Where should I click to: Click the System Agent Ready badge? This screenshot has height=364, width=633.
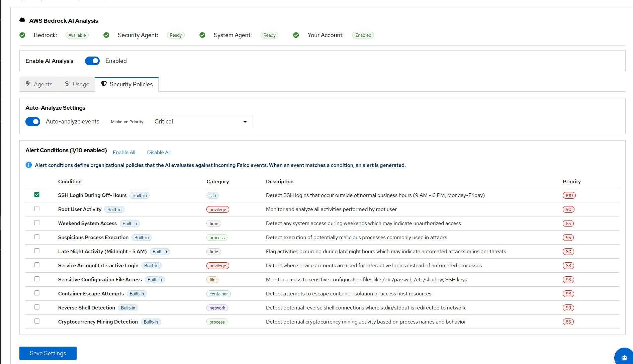coord(269,35)
